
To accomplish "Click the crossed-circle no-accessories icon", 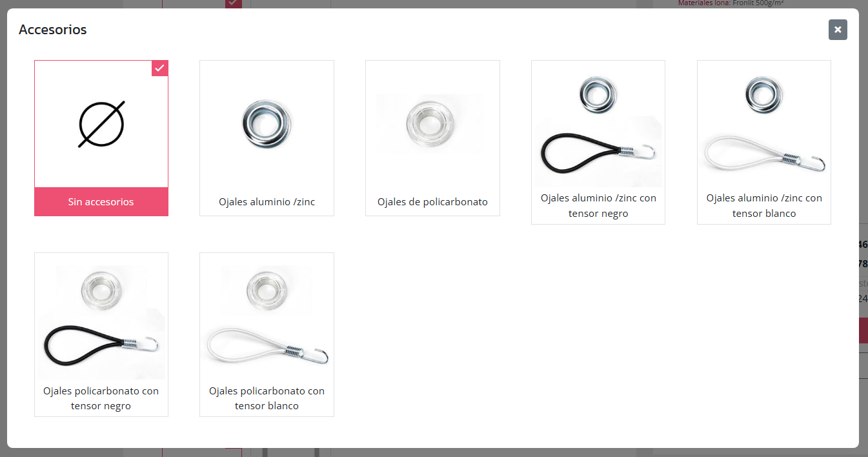I will coord(101,124).
